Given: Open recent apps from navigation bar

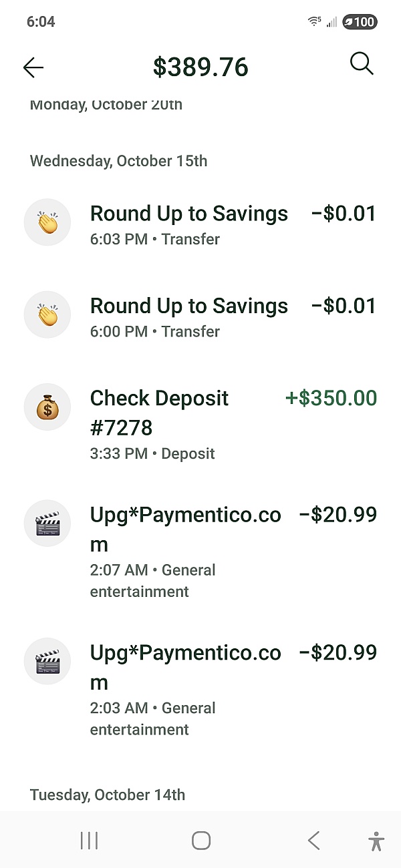Looking at the screenshot, I should coord(89,841).
